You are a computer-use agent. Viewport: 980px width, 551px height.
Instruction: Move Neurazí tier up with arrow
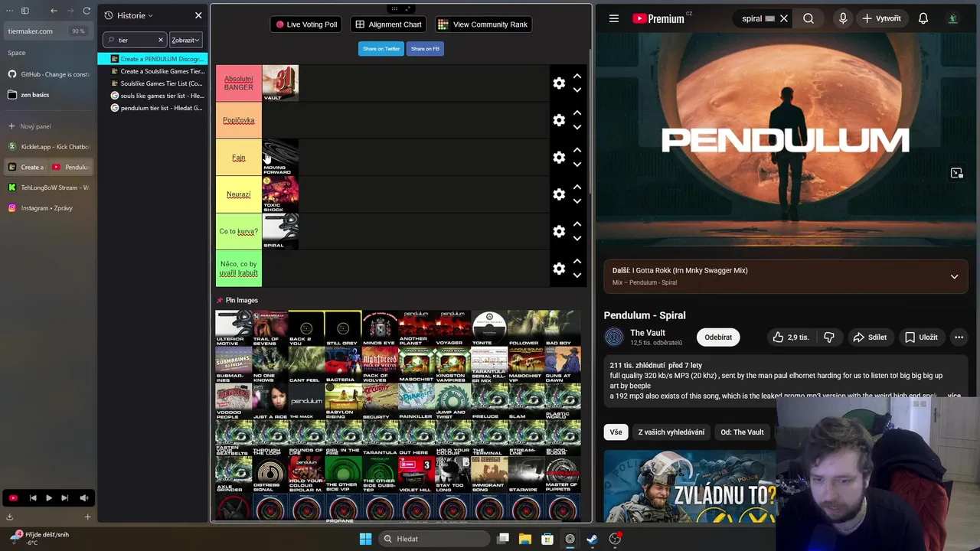click(577, 187)
